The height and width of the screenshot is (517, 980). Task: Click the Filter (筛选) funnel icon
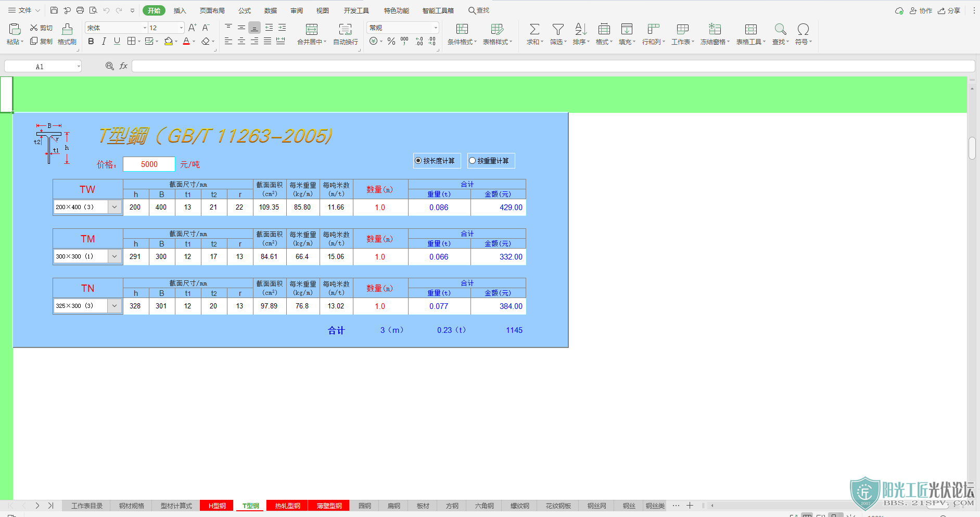558,29
